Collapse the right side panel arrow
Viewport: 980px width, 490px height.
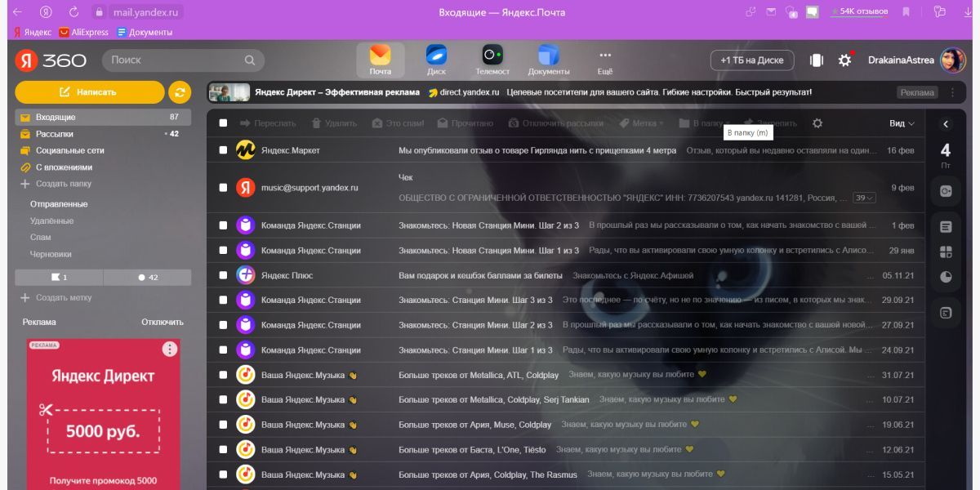[x=946, y=124]
